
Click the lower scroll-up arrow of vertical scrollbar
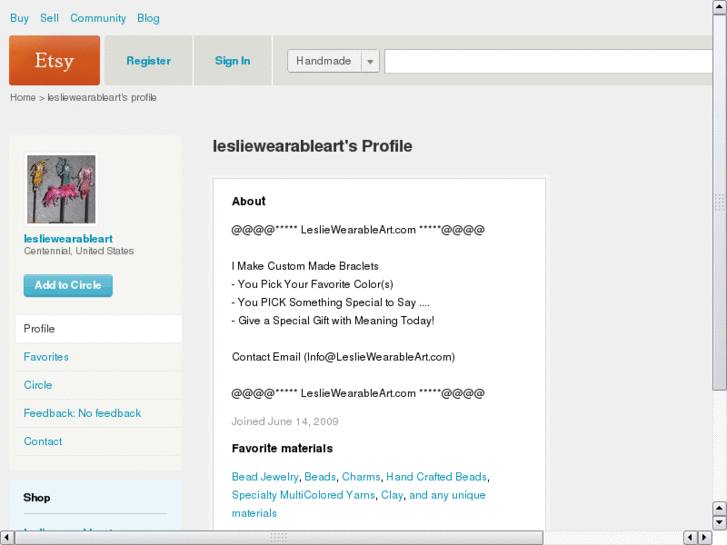pos(720,508)
